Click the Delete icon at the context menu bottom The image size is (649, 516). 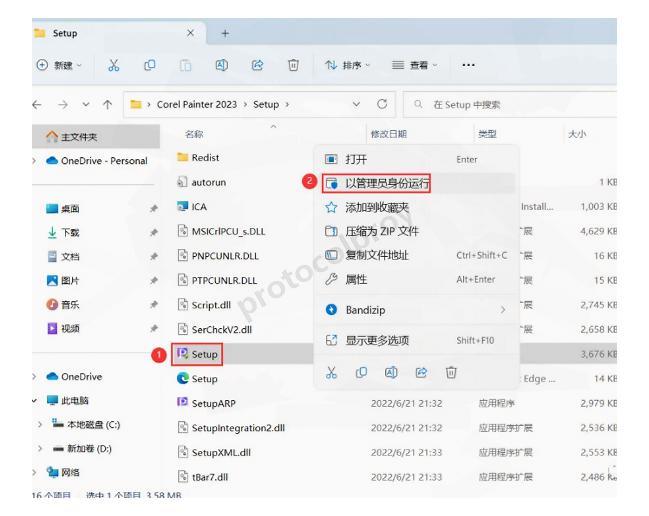pos(451,373)
